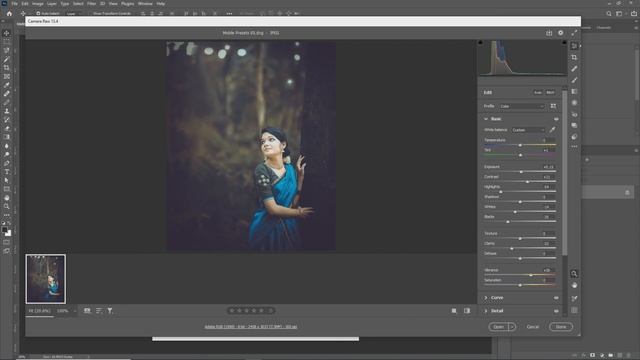Click the B&W button in Edit panel

point(550,92)
